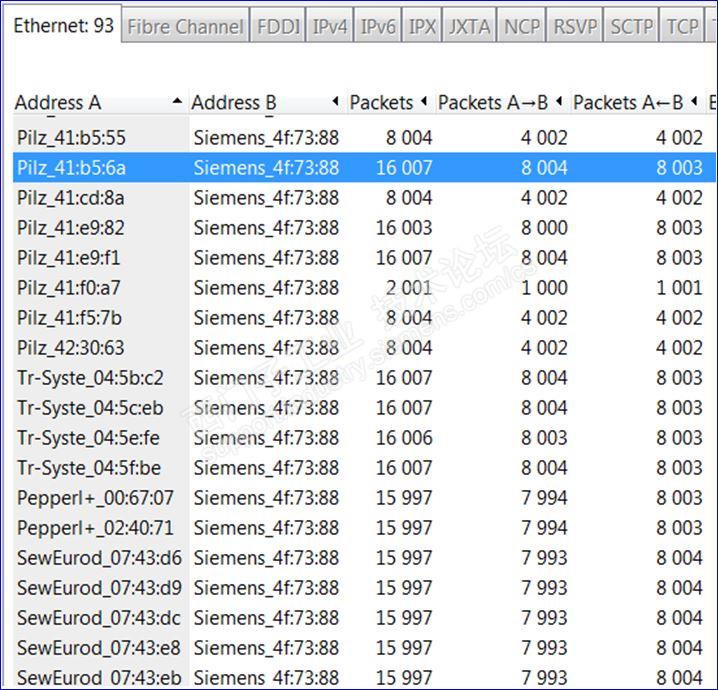Switch to the Fibre Channel tab
Screen dimensions: 718x690
point(185,27)
